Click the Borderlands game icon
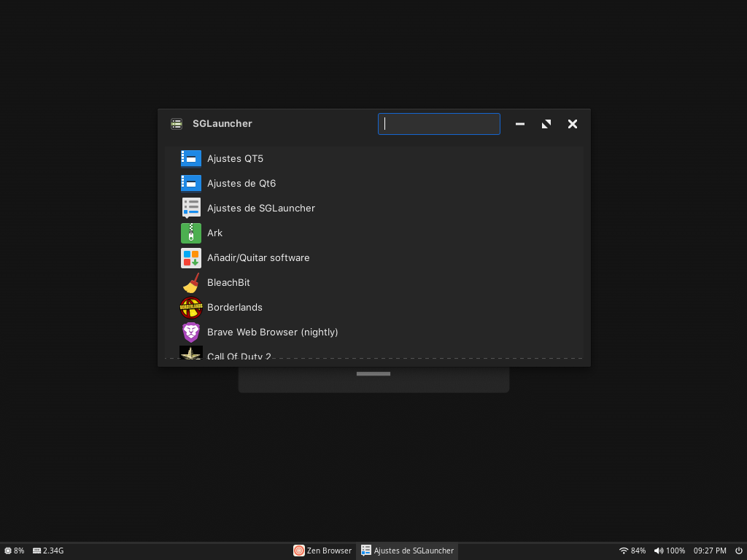Viewport: 747px width, 560px height. pos(191,308)
